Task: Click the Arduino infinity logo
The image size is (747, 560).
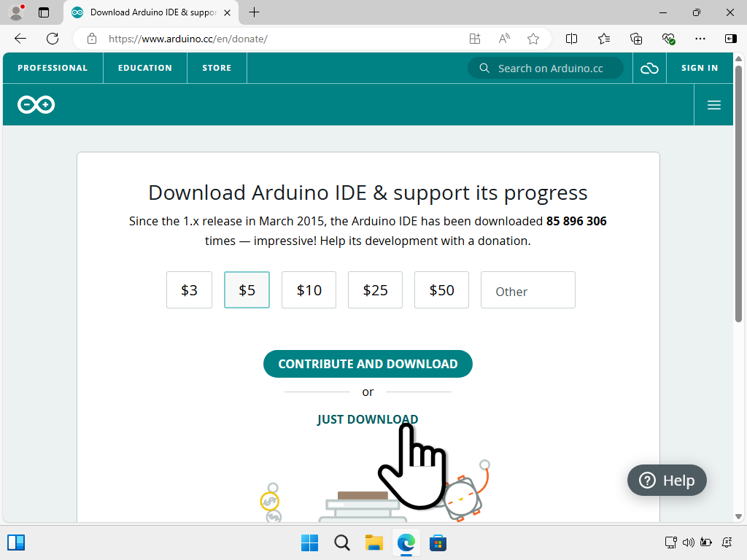Action: pos(36,105)
